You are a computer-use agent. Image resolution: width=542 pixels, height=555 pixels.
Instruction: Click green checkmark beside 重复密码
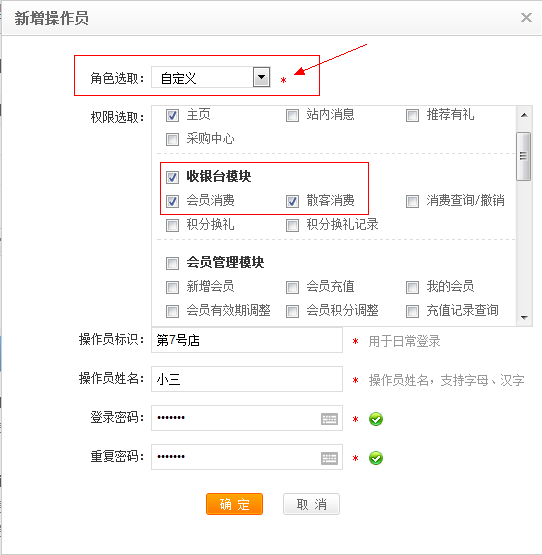pos(376,458)
